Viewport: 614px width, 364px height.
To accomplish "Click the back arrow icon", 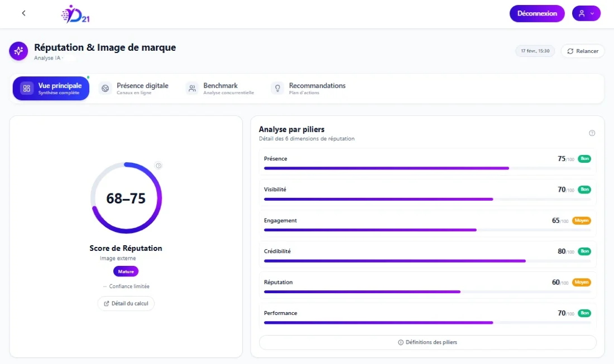I will pyautogui.click(x=23, y=13).
